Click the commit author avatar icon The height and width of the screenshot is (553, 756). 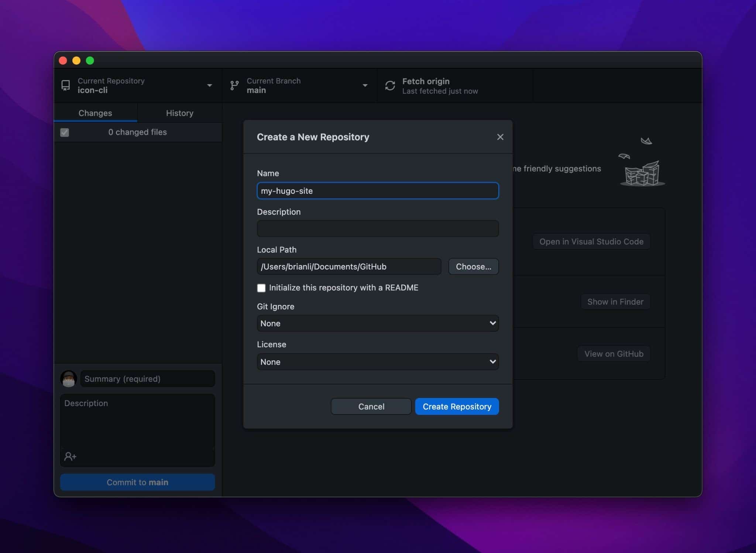(69, 378)
